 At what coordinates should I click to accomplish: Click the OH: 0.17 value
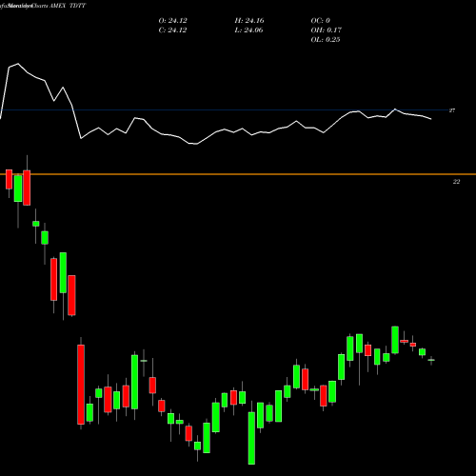point(326,30)
